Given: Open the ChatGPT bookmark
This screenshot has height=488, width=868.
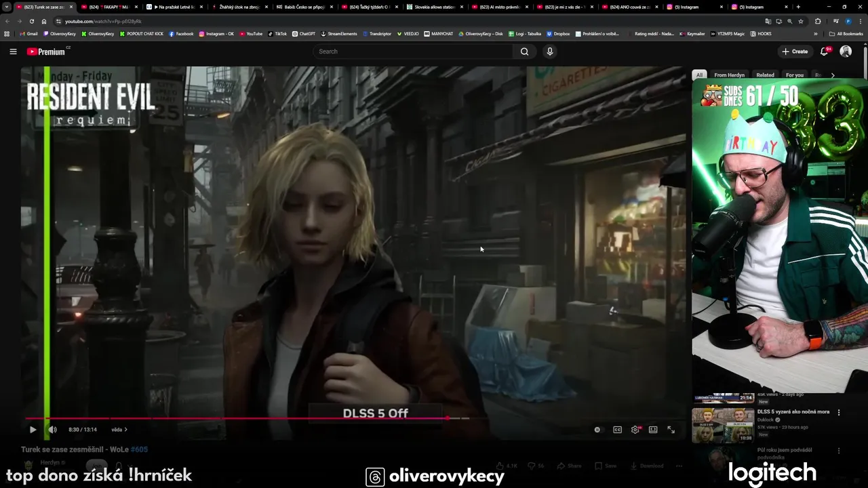Looking at the screenshot, I should point(304,33).
